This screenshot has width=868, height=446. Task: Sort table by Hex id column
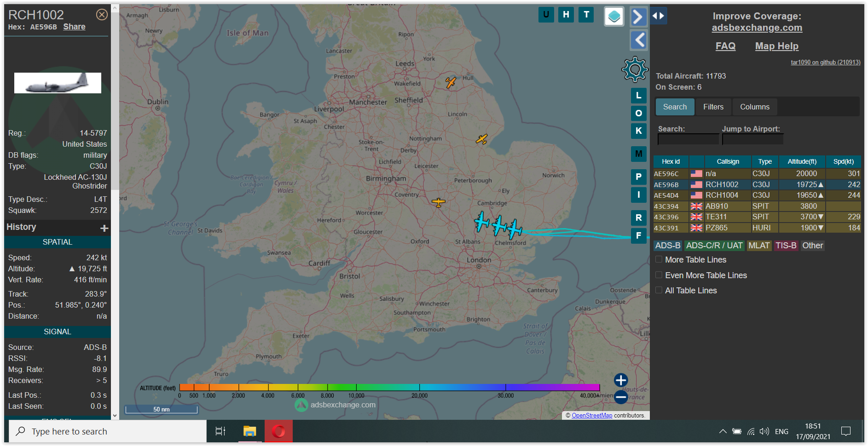(x=671, y=161)
